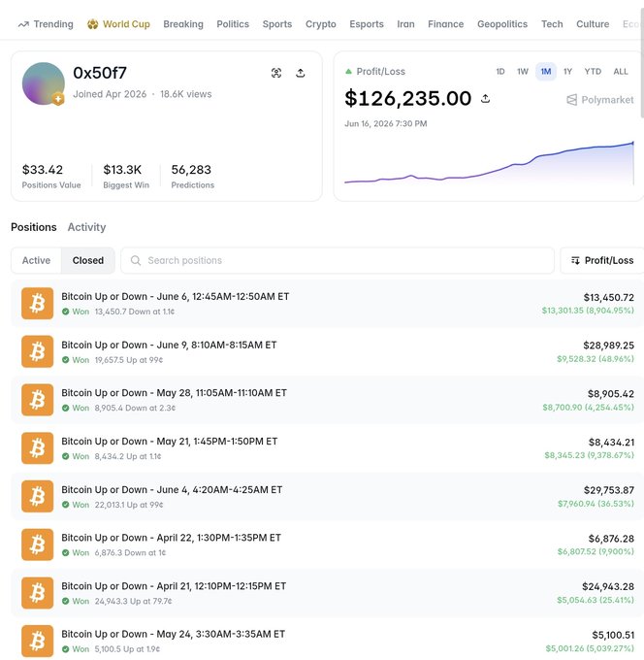Click Bitcoin icon for June 9 market
644x660 pixels.
click(x=38, y=351)
